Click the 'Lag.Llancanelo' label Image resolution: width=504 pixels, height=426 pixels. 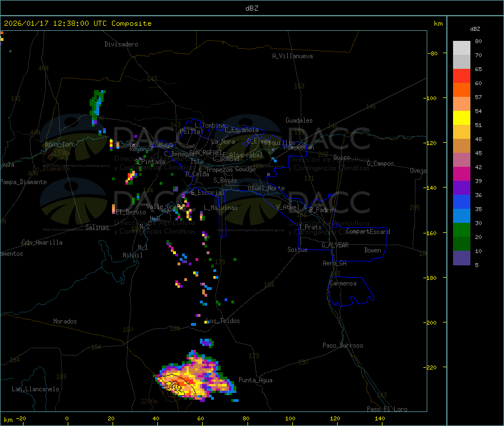click(x=36, y=389)
